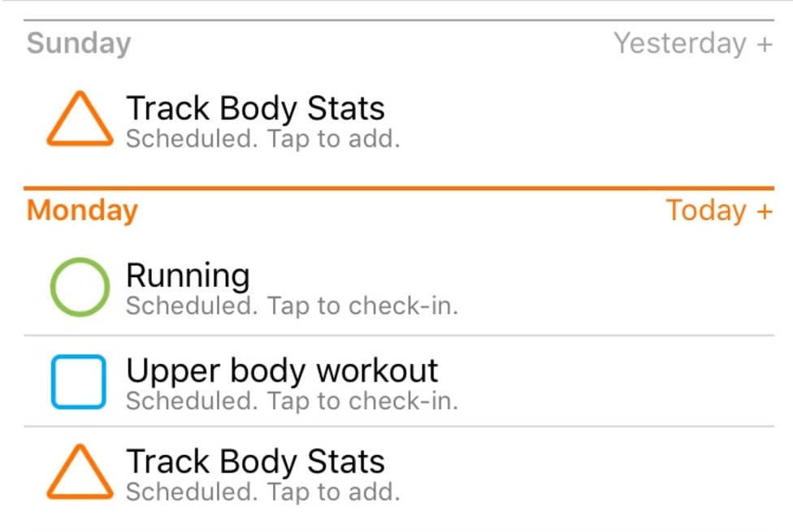Click the plus sign beside Today

[x=764, y=210]
